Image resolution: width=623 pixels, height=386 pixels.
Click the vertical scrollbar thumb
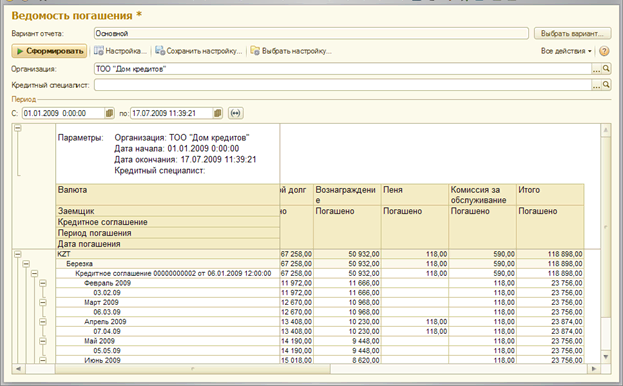click(606, 227)
